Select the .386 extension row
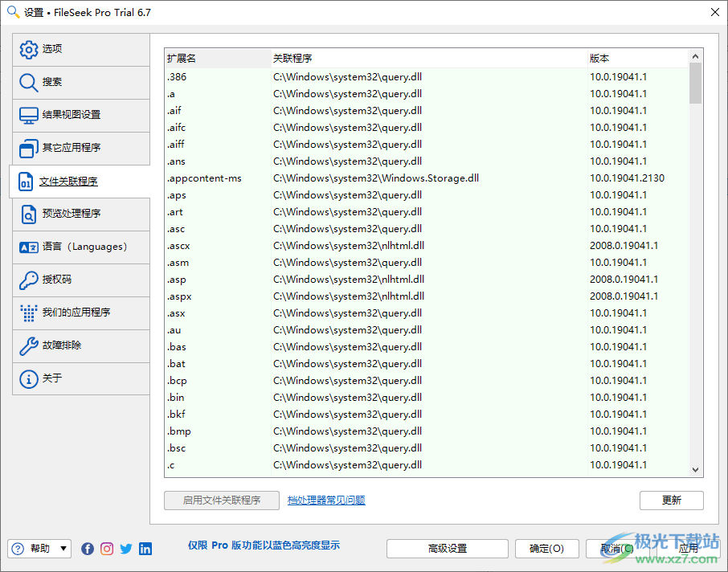 click(426, 77)
